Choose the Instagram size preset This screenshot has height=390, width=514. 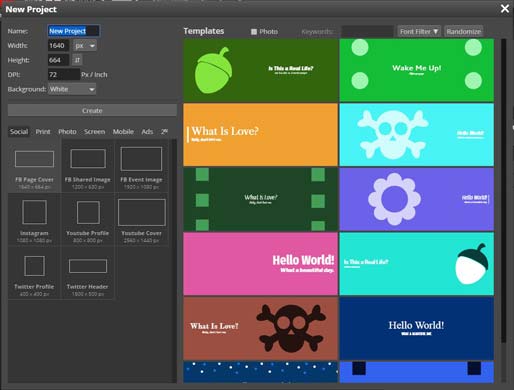[x=34, y=220]
